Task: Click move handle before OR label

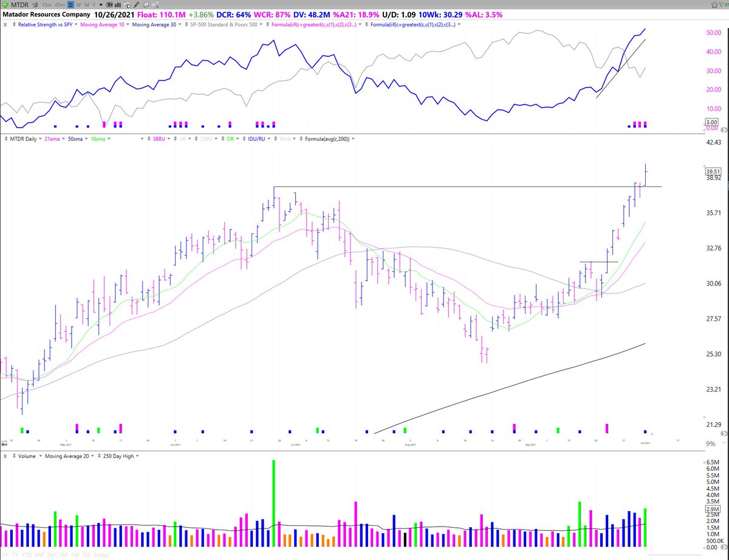Action: click(224, 140)
